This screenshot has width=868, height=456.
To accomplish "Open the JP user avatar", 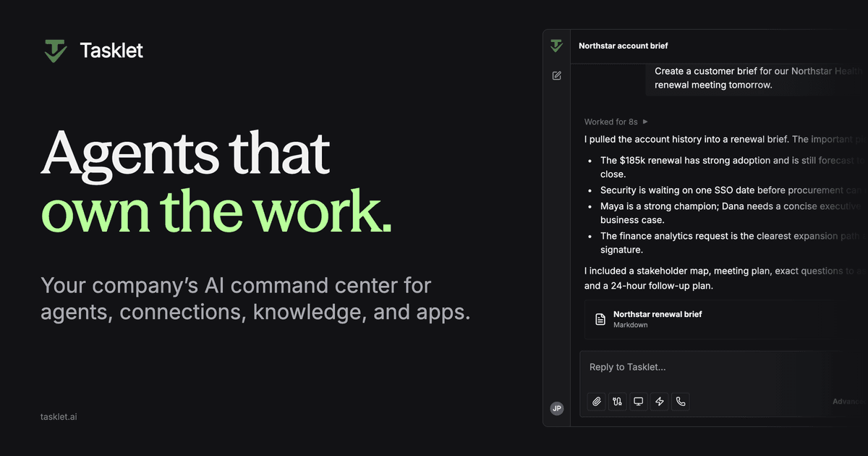I will pyautogui.click(x=556, y=408).
